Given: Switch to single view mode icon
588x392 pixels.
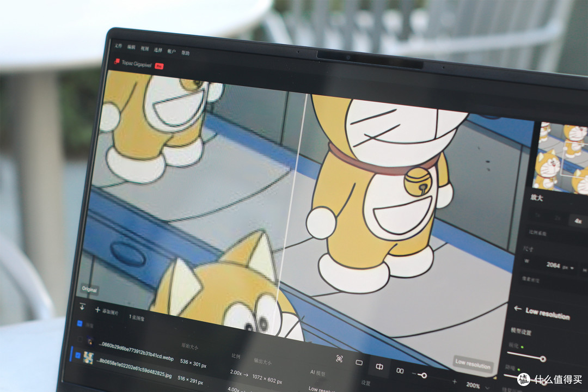Looking at the screenshot, I should [x=359, y=363].
